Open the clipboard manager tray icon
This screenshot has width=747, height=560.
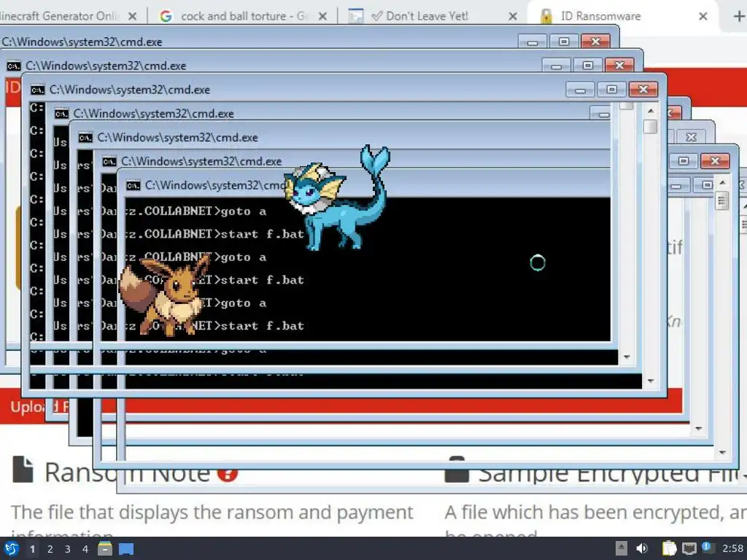pos(670,548)
